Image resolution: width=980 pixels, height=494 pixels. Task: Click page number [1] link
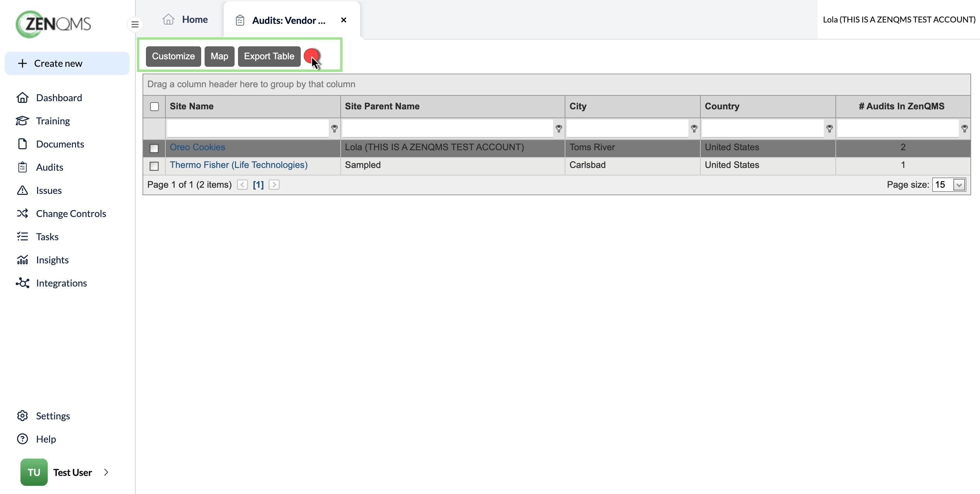coord(258,185)
